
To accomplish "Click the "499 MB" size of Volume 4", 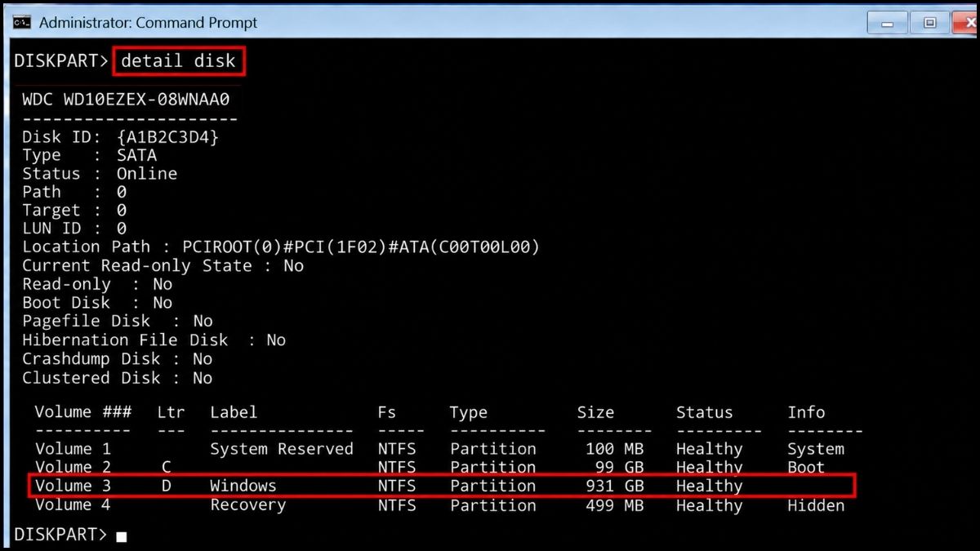I will coord(614,505).
